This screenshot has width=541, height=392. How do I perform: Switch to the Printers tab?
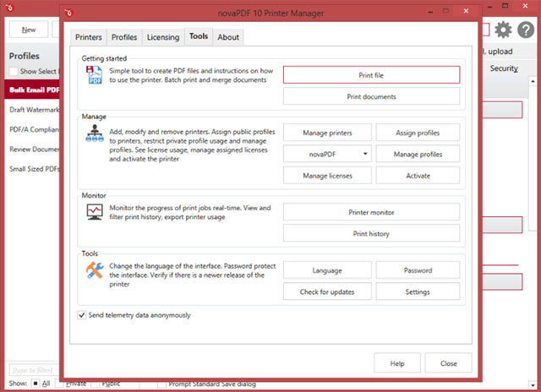point(88,37)
